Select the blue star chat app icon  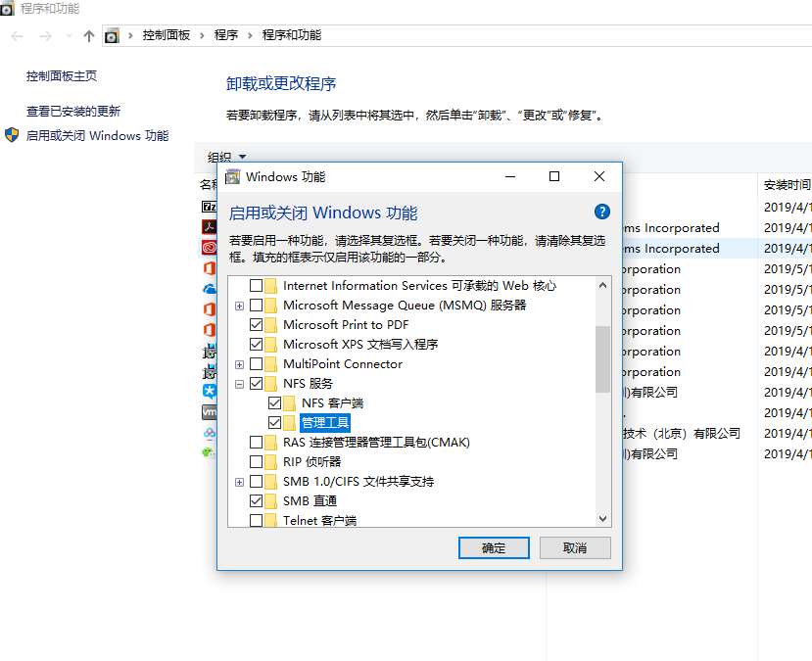[x=209, y=392]
